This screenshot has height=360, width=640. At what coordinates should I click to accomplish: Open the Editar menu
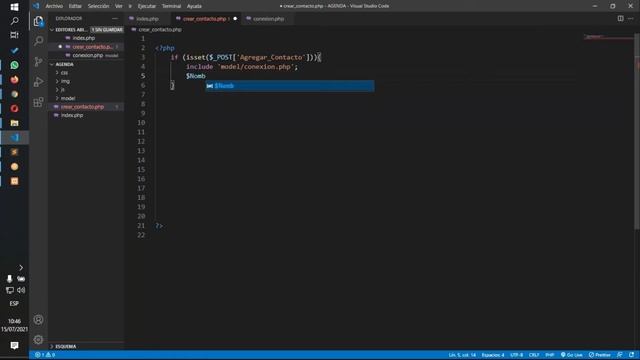[75, 6]
